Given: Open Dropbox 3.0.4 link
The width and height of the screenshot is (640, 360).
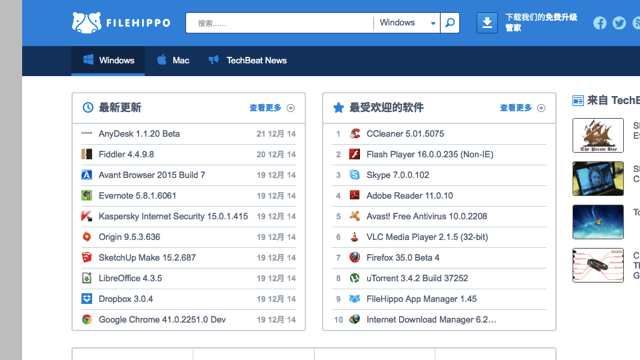Looking at the screenshot, I should (x=126, y=299).
